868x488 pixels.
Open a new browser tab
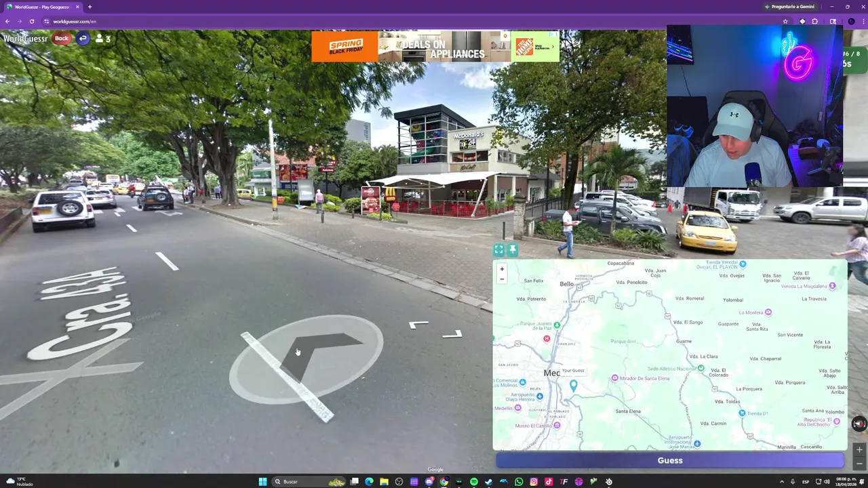coord(90,7)
